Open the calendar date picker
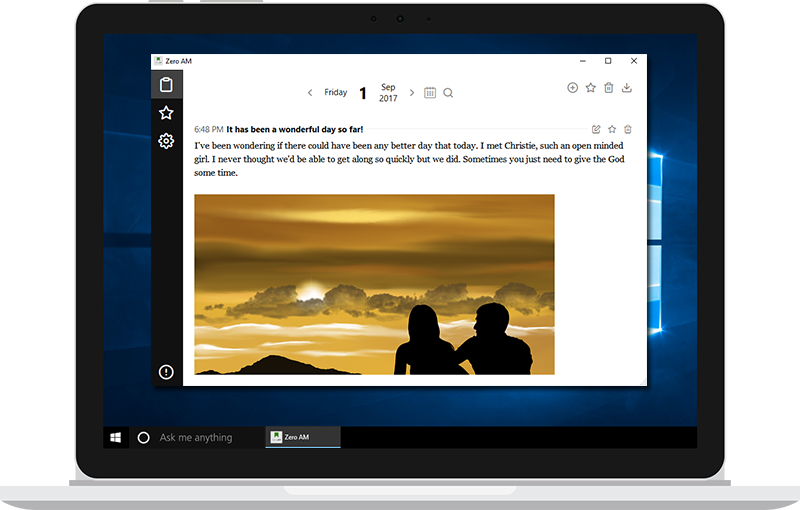The image size is (800, 510). click(430, 92)
